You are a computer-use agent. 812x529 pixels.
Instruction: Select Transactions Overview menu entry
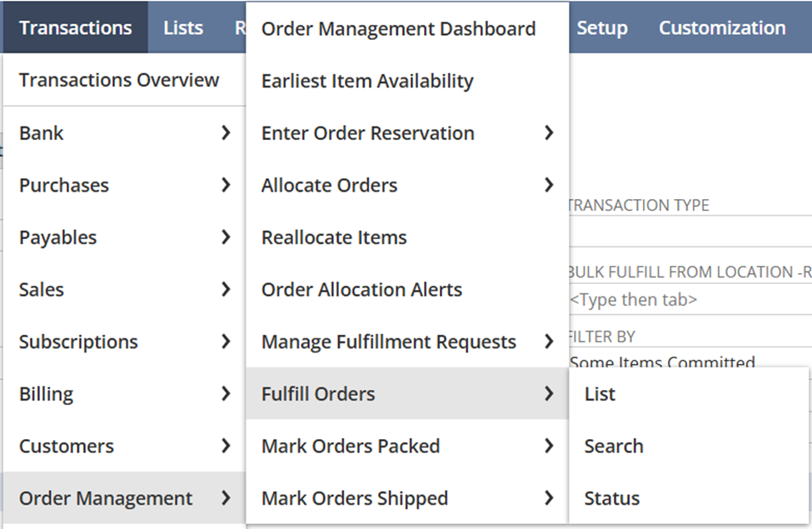coord(119,80)
